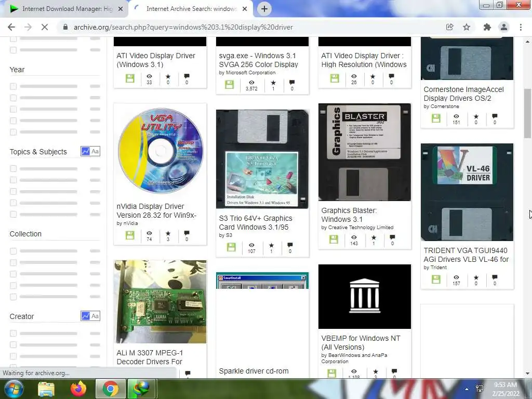The image size is (532, 399).
Task: Open a new browser tab
Action: pos(264,9)
